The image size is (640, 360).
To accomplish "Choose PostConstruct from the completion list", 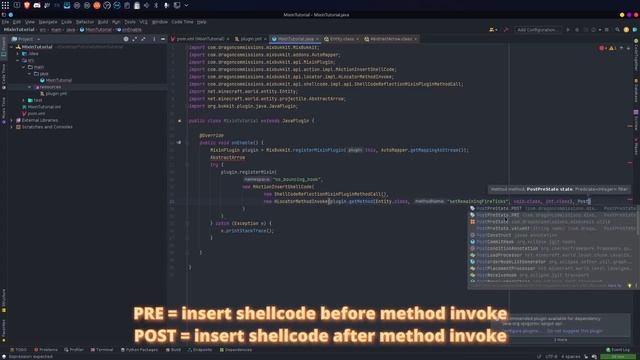I will (553, 235).
